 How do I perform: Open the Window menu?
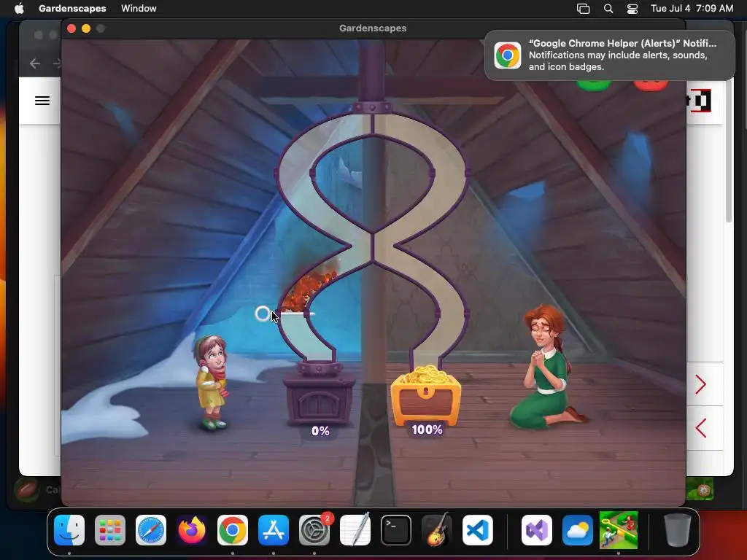click(x=139, y=8)
